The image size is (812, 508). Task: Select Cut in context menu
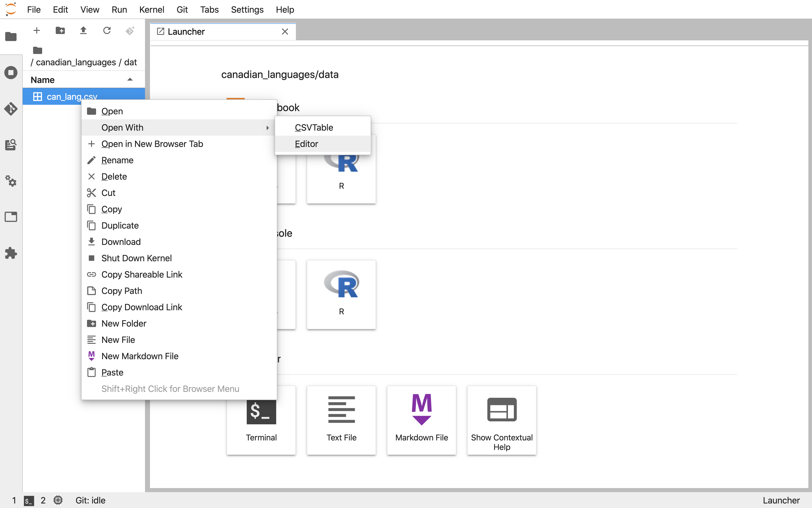pos(179,193)
